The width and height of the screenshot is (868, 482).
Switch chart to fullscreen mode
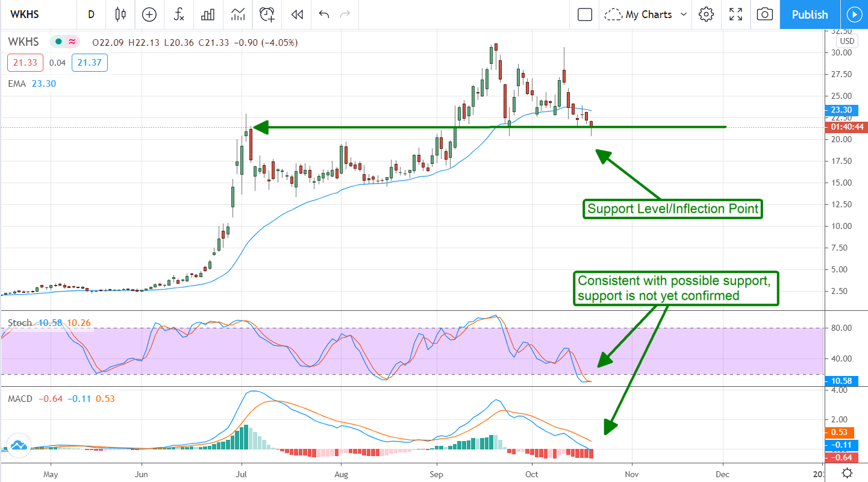[735, 14]
